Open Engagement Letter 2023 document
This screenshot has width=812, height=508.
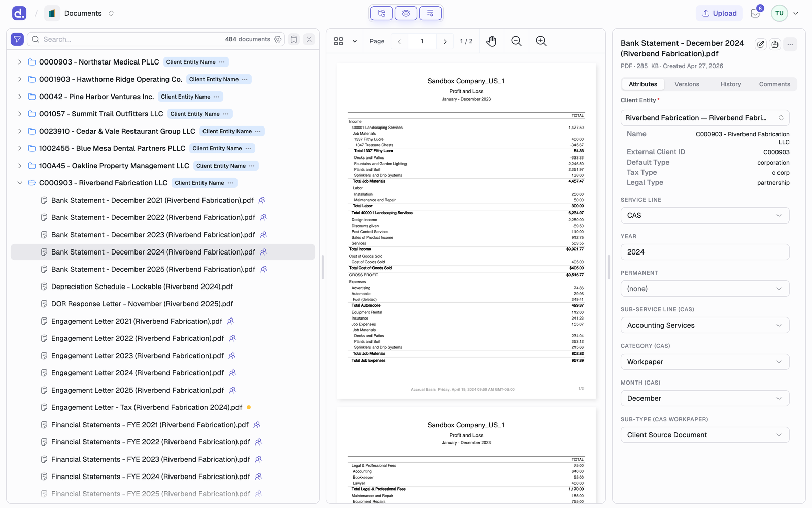tap(138, 356)
